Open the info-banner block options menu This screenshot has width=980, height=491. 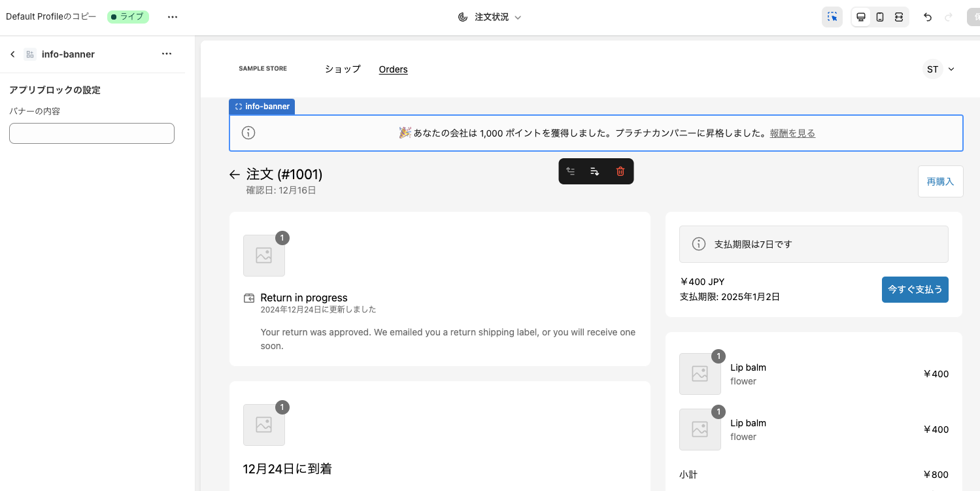tap(167, 54)
